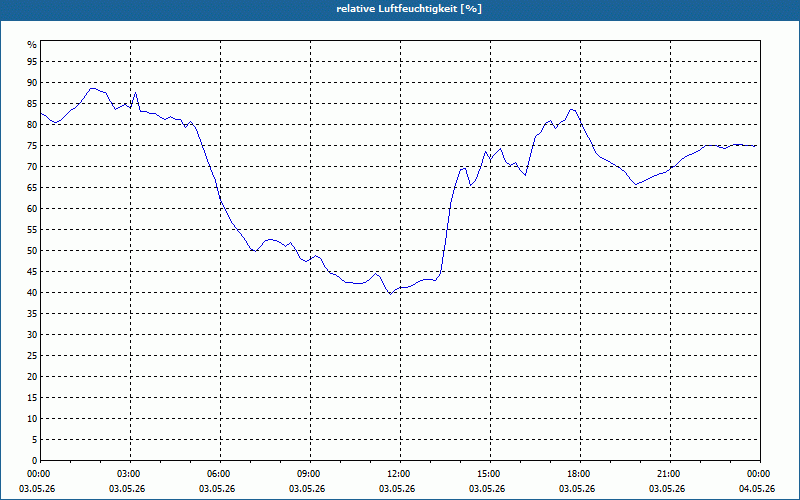Pick the 50 y-axis label
The width and height of the screenshot is (800, 500).
(x=32, y=251)
